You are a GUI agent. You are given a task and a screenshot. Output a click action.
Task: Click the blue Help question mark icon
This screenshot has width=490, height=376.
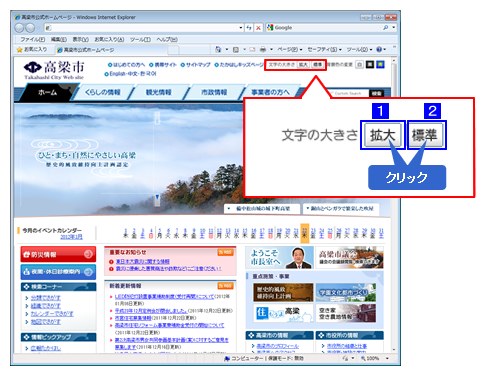pos(379,49)
